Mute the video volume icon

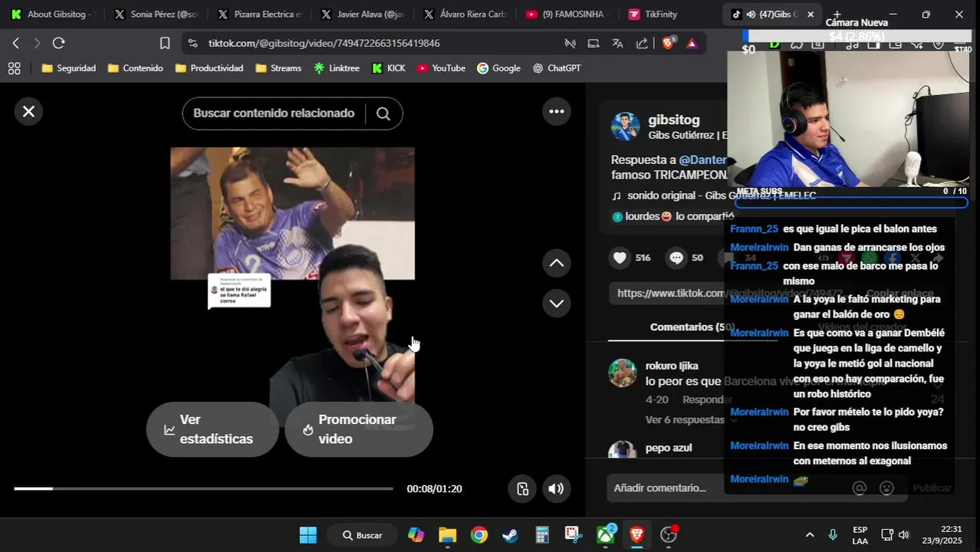tap(556, 488)
